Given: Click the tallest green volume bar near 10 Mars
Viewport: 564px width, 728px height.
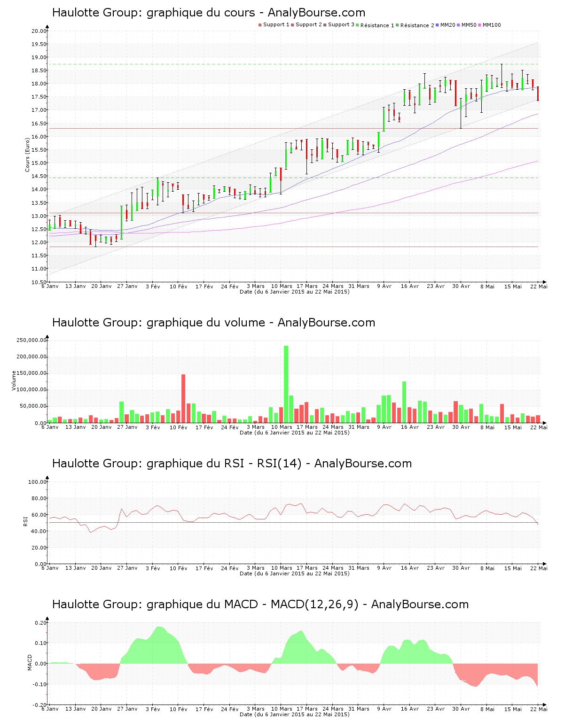Looking at the screenshot, I should [286, 384].
